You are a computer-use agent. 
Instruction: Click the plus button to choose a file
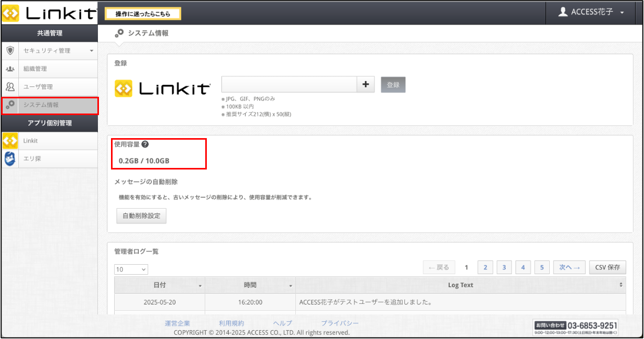click(365, 84)
